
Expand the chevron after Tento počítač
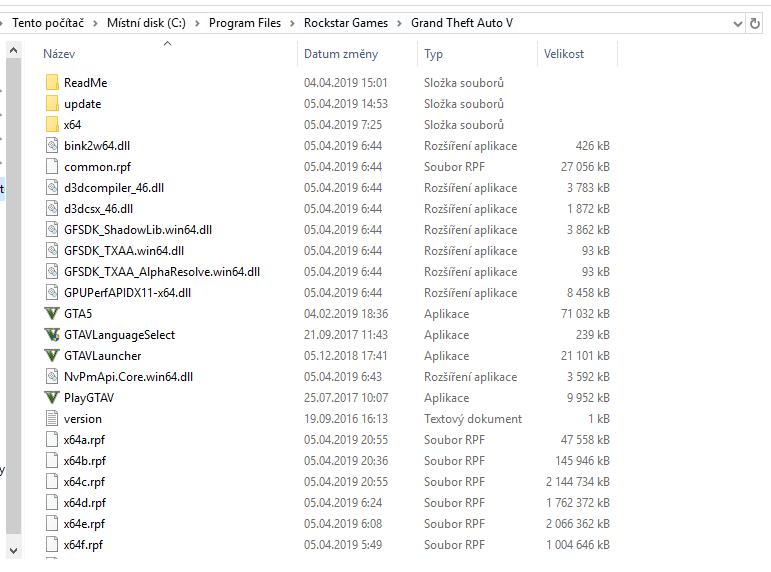[95, 24]
